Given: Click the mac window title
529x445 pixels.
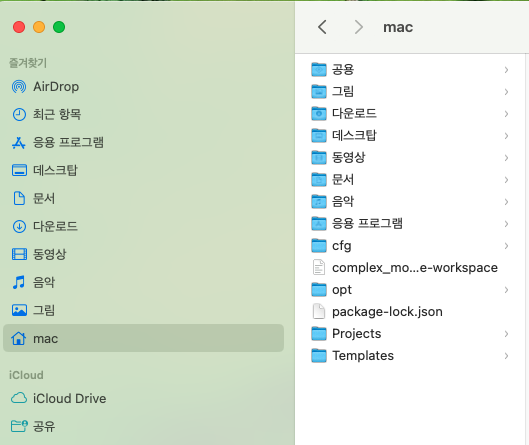Looking at the screenshot, I should (398, 27).
